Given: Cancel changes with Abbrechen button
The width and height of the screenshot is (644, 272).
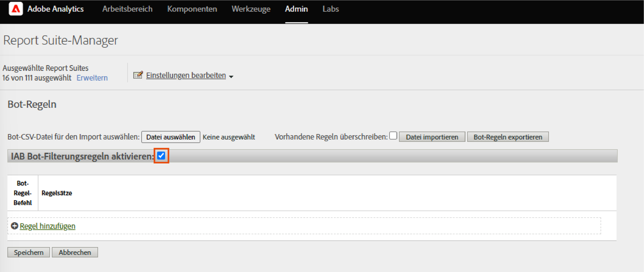Looking at the screenshot, I should pyautogui.click(x=75, y=252).
